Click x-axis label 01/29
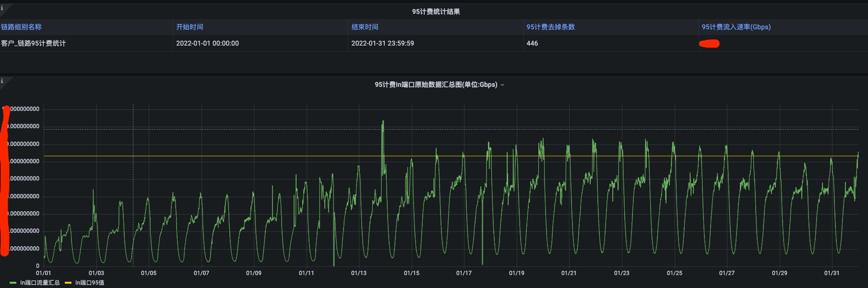 (x=780, y=273)
